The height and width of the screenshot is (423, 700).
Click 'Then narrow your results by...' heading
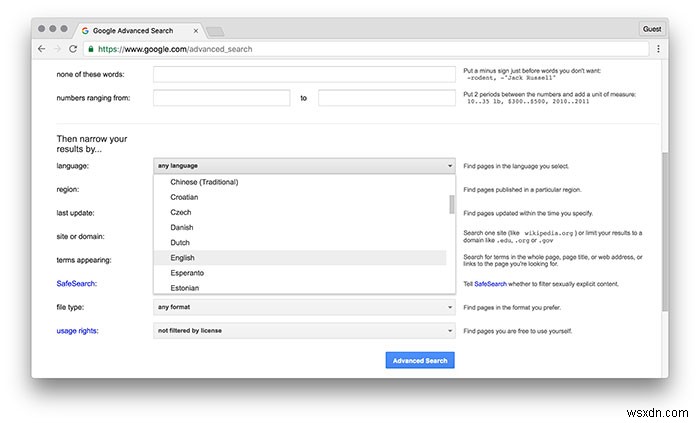pyautogui.click(x=92, y=144)
